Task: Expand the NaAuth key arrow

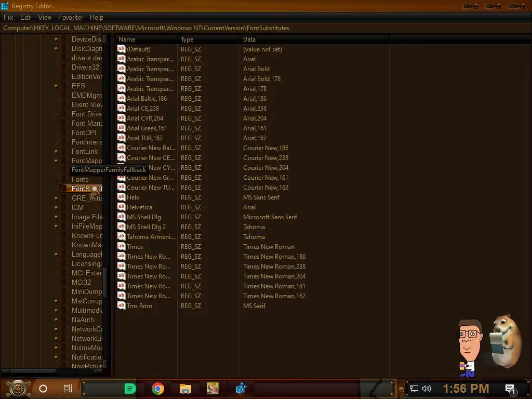Action: click(56, 320)
